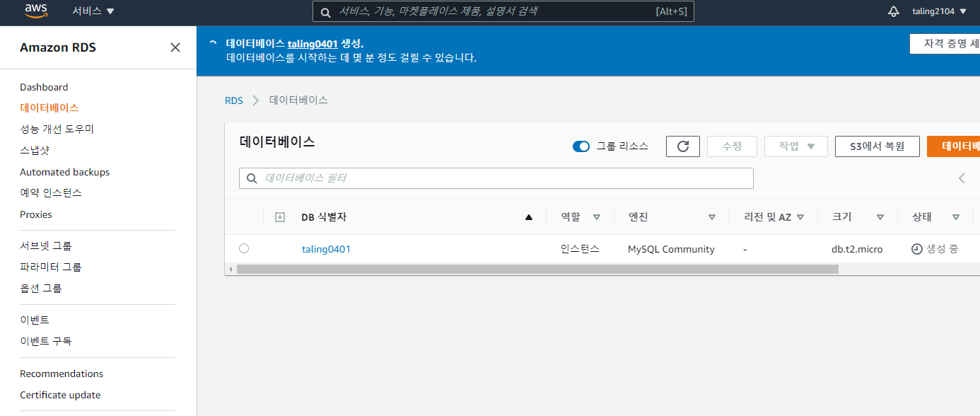The width and height of the screenshot is (980, 416).
Task: Open 옵션 그룹 in the sidebar
Action: [41, 288]
